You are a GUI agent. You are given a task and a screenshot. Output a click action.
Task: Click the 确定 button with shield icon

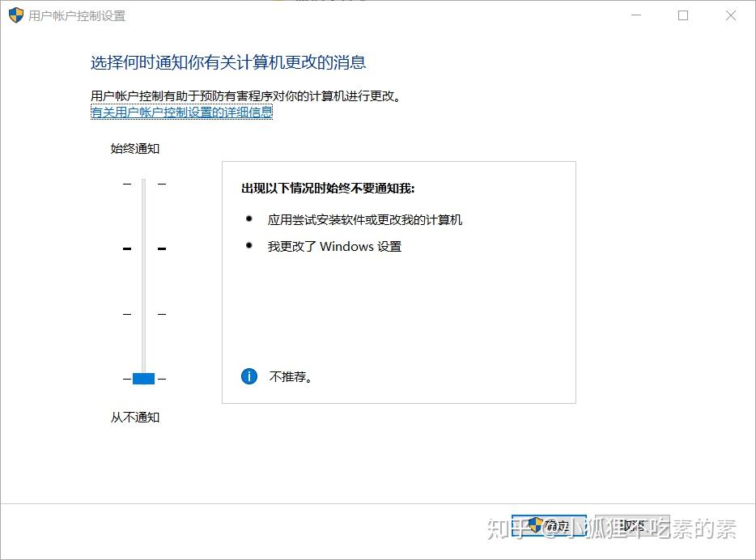click(x=549, y=525)
